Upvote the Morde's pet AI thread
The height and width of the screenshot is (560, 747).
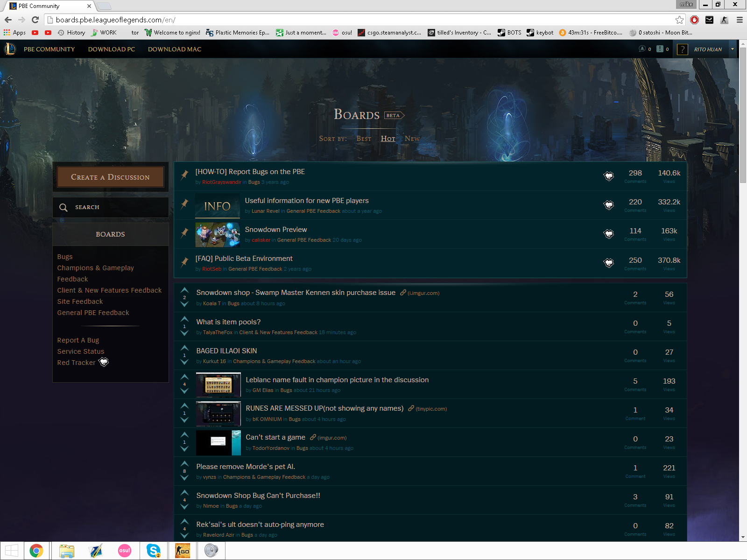tap(184, 464)
